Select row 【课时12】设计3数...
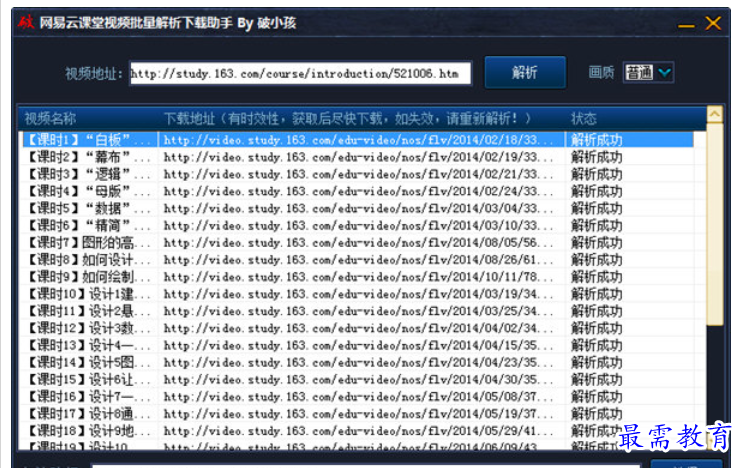Viewport: 740px width, 468px height. click(357, 328)
